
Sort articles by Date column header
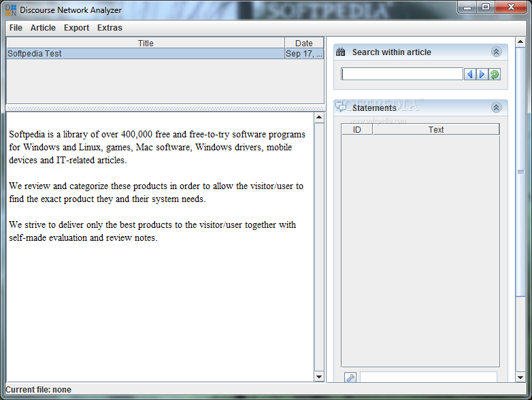[x=304, y=43]
